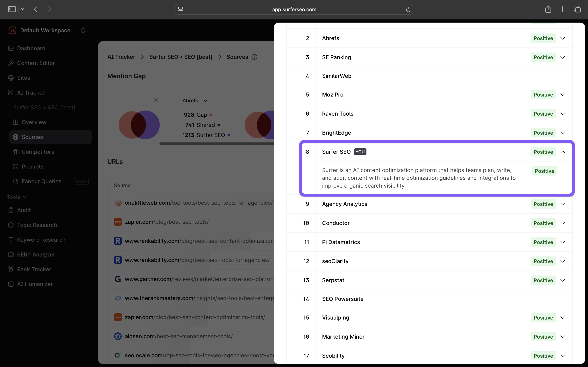This screenshot has width=588, height=367.
Task: Click the AI Humanizer icon
Action: pyautogui.click(x=11, y=284)
